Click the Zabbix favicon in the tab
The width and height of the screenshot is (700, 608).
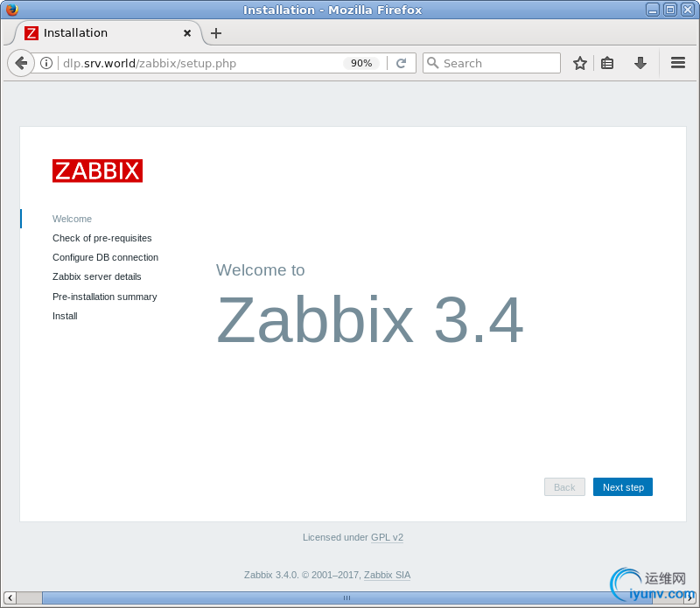point(31,33)
